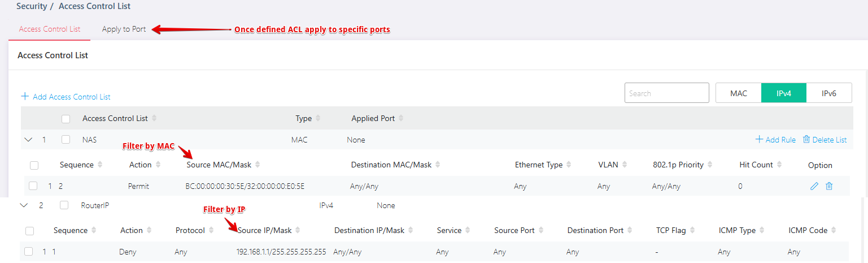The height and width of the screenshot is (263, 868).
Task: Sort rules by the Source IP/Mask arrows
Action: tap(298, 230)
